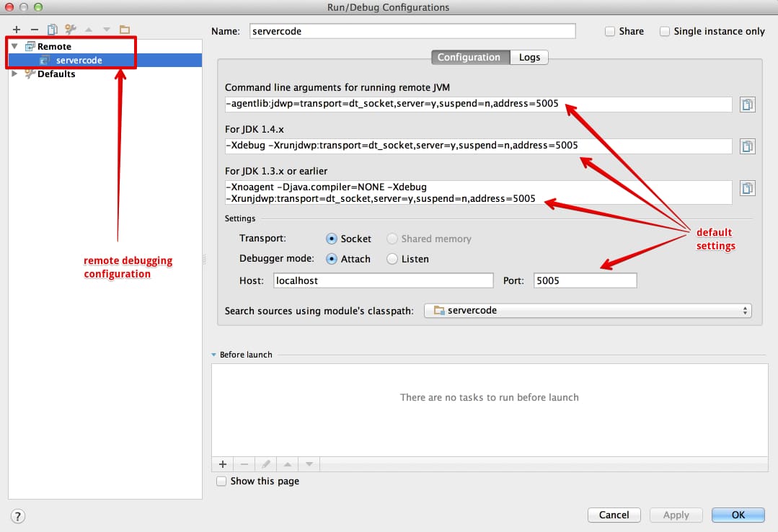Apply the current changes
Viewport: 778px width, 532px height.
[x=676, y=515]
